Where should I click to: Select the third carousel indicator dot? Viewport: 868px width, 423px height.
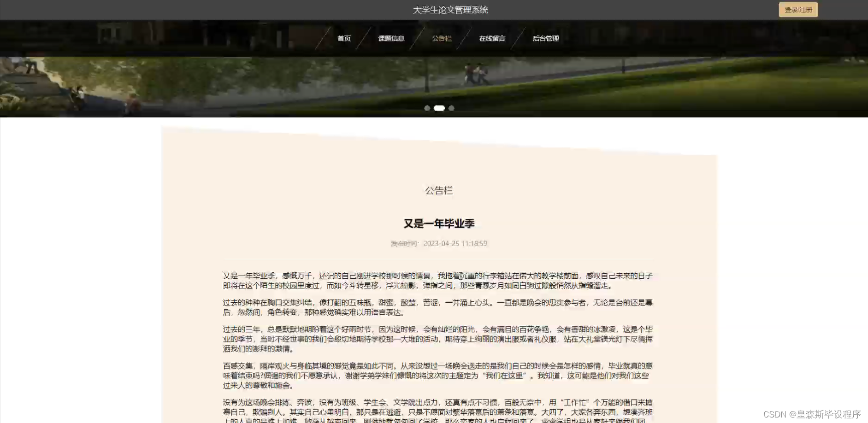tap(452, 108)
